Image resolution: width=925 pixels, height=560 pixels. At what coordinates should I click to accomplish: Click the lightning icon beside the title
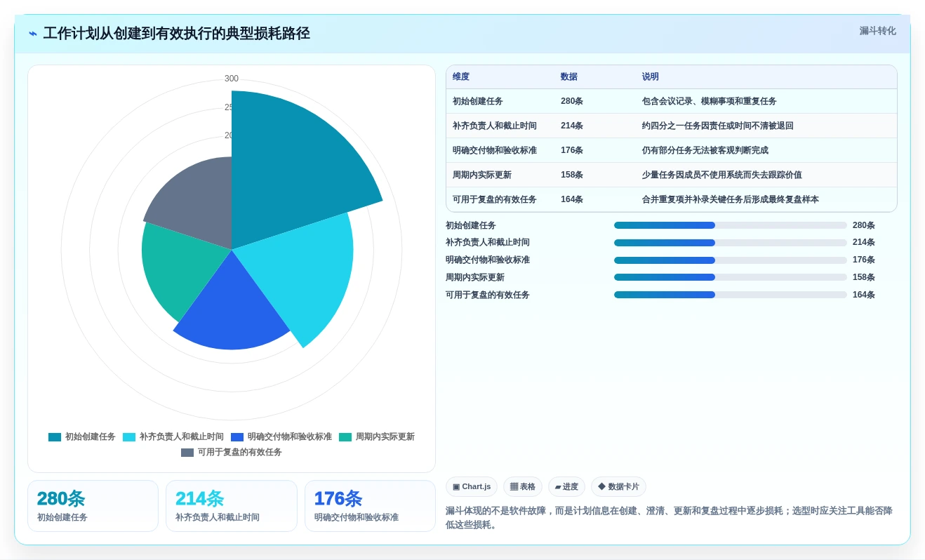(x=33, y=34)
